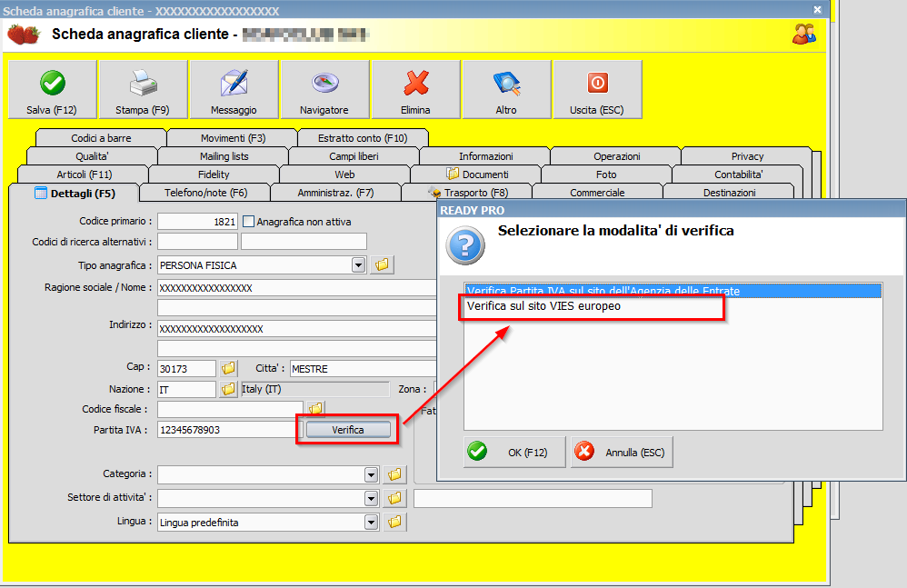Open the Telefono/note (F6) tab
The width and height of the screenshot is (907, 588).
pyautogui.click(x=205, y=193)
